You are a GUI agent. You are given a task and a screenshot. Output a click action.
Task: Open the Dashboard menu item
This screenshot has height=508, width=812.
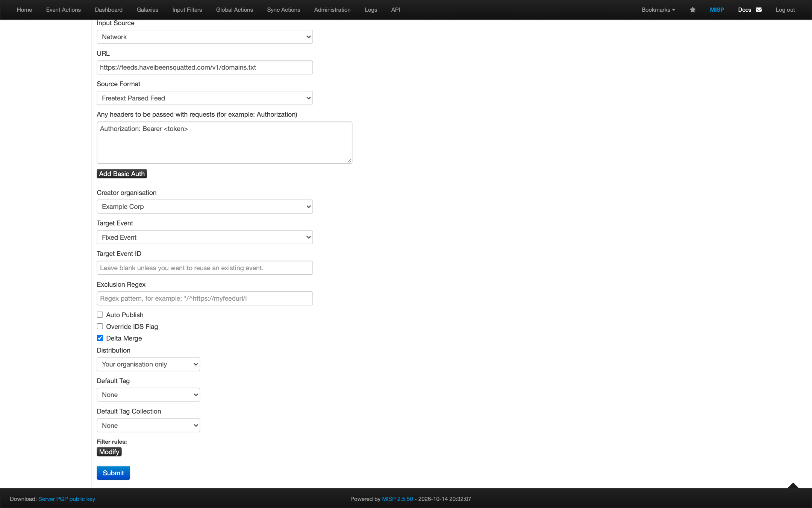[x=109, y=10]
